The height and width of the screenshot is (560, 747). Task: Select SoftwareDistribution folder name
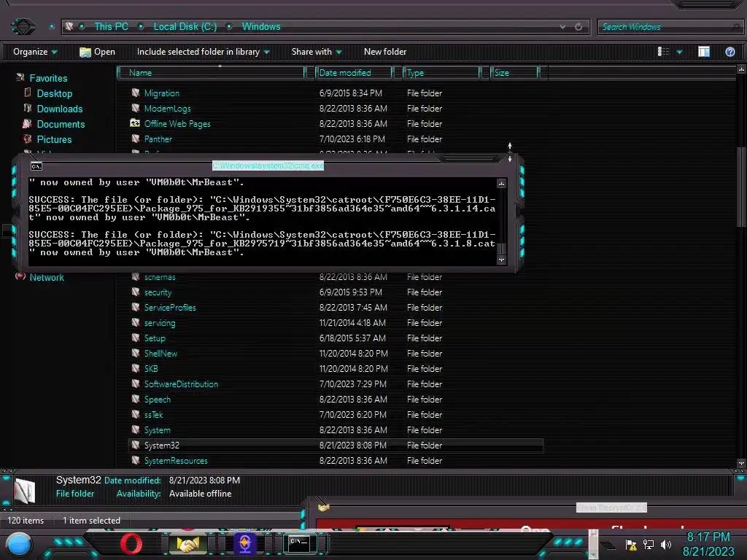pos(181,384)
